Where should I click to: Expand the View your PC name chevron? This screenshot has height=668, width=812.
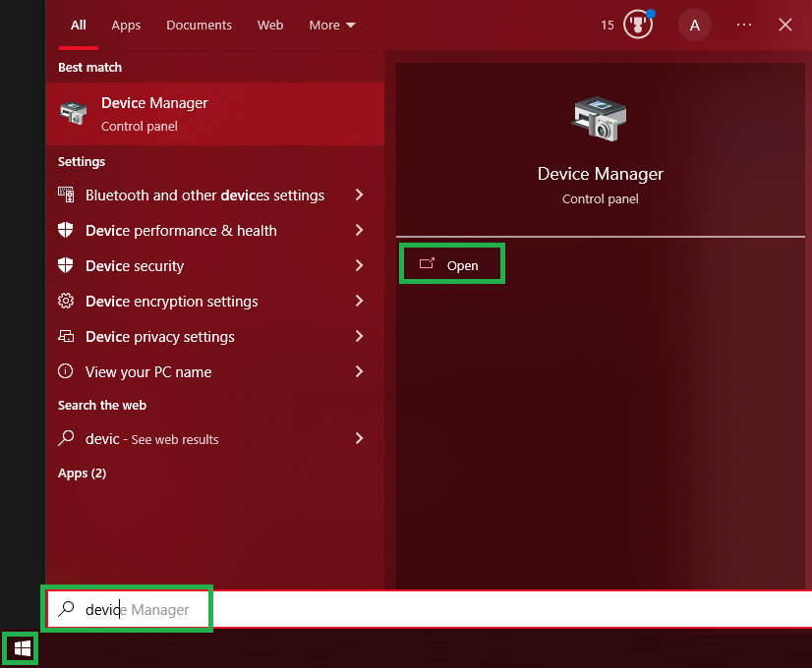pyautogui.click(x=359, y=371)
